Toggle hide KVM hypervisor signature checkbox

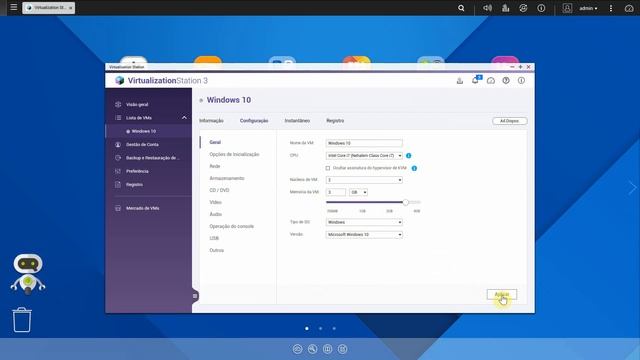point(328,168)
